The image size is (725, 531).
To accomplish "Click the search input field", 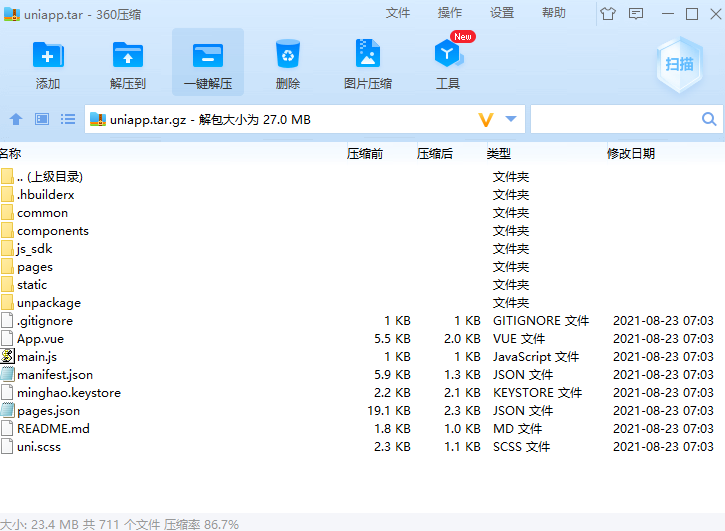I will [x=614, y=119].
